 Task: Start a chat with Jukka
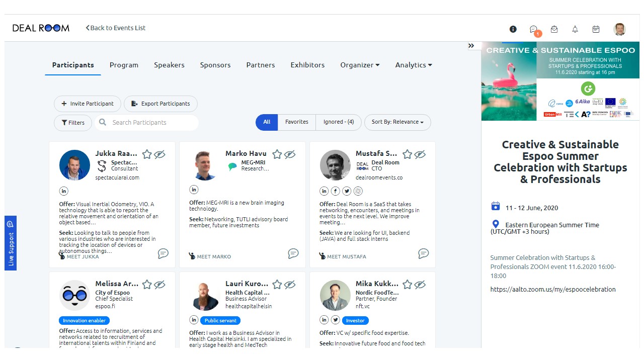click(x=163, y=253)
